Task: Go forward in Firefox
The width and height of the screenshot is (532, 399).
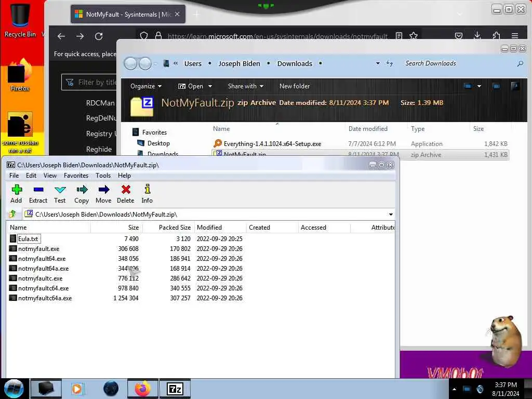Action: point(80,36)
